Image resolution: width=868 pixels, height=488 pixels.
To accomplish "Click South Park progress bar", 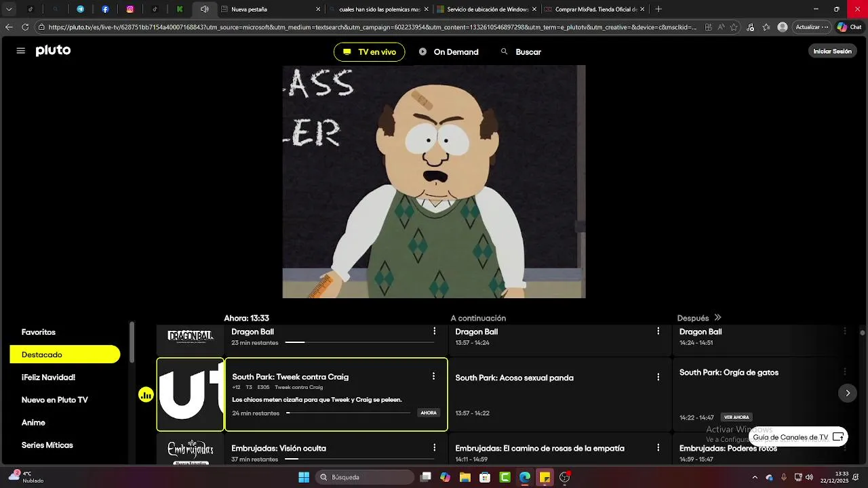I will pos(348,413).
